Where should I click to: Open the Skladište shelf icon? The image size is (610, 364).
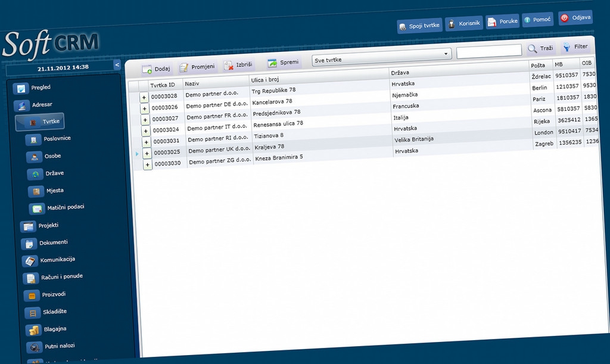33,313
